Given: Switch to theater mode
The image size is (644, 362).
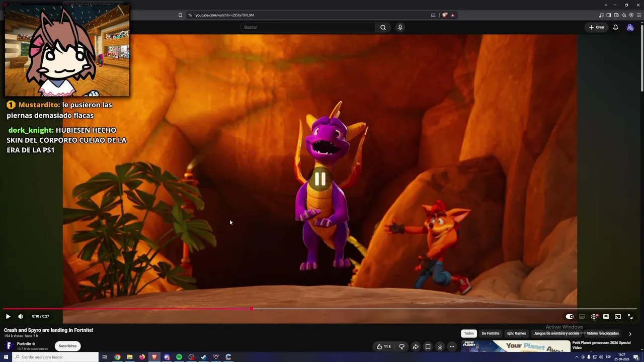Looking at the screenshot, I should point(606,317).
